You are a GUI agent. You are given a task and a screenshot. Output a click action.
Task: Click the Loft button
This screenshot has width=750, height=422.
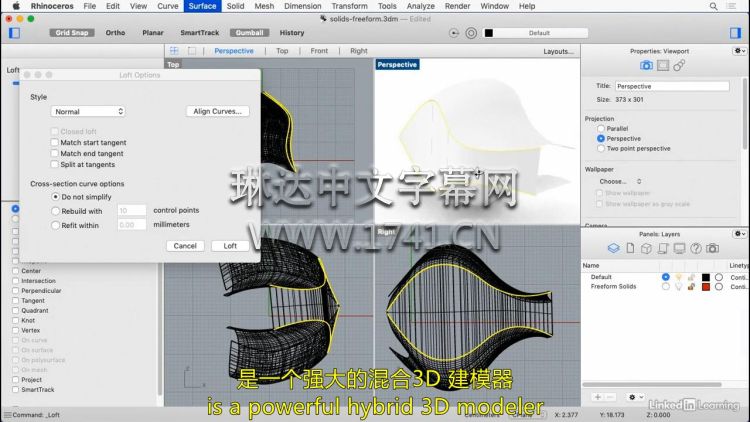(x=230, y=246)
